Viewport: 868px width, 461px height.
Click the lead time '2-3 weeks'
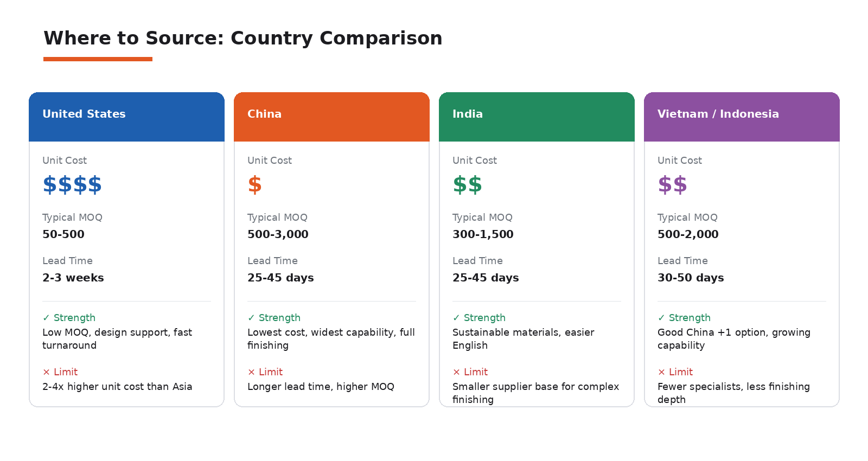pos(73,278)
